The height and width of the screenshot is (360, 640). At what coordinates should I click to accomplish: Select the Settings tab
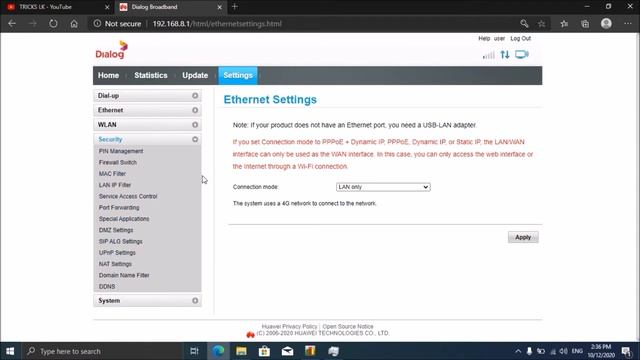coord(238,76)
